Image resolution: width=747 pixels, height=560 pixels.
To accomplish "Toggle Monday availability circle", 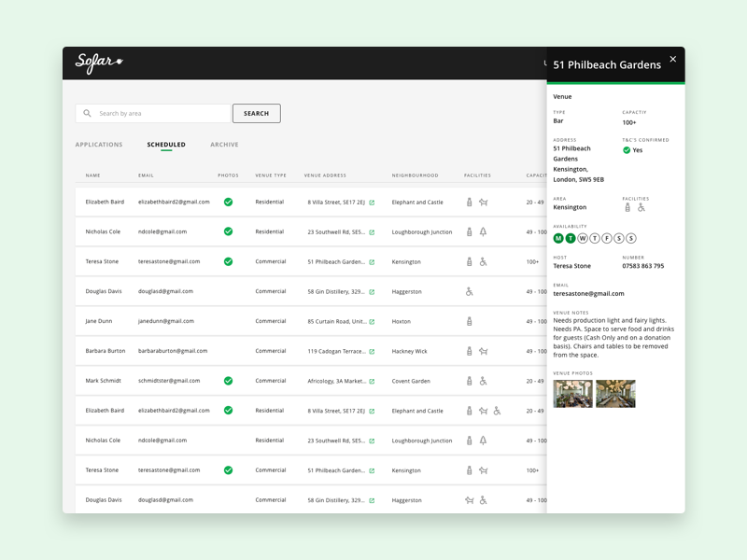I will point(558,238).
